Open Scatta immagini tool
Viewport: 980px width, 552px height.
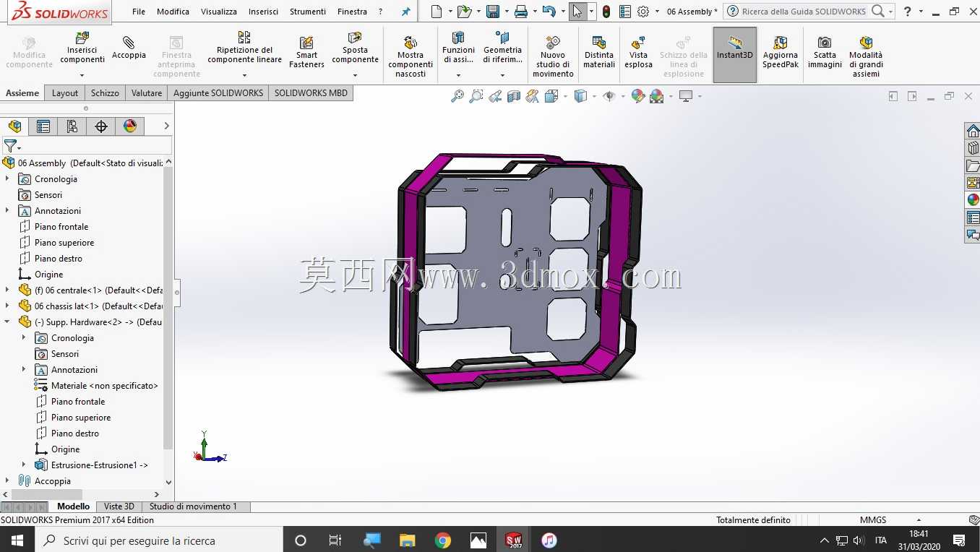click(x=825, y=52)
